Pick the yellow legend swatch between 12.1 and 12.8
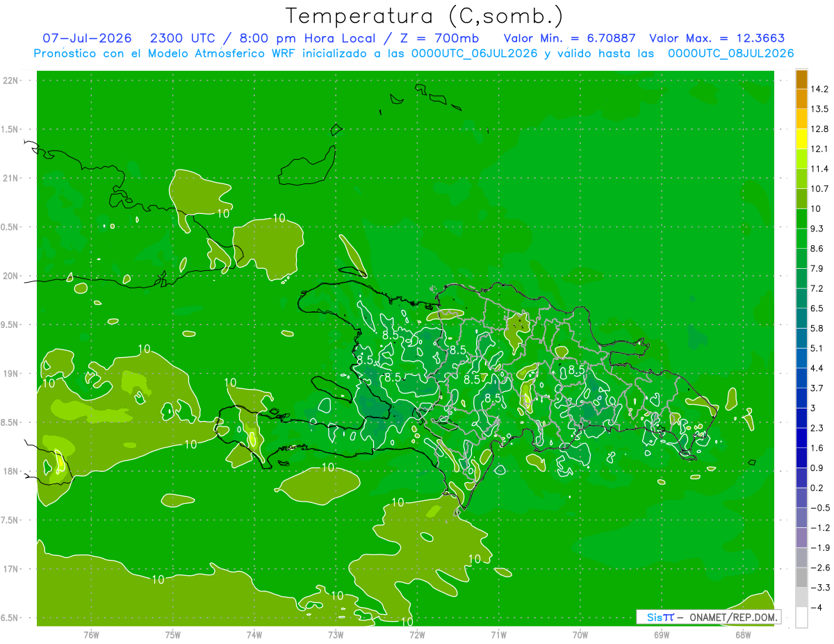The height and width of the screenshot is (644, 834). (x=801, y=139)
